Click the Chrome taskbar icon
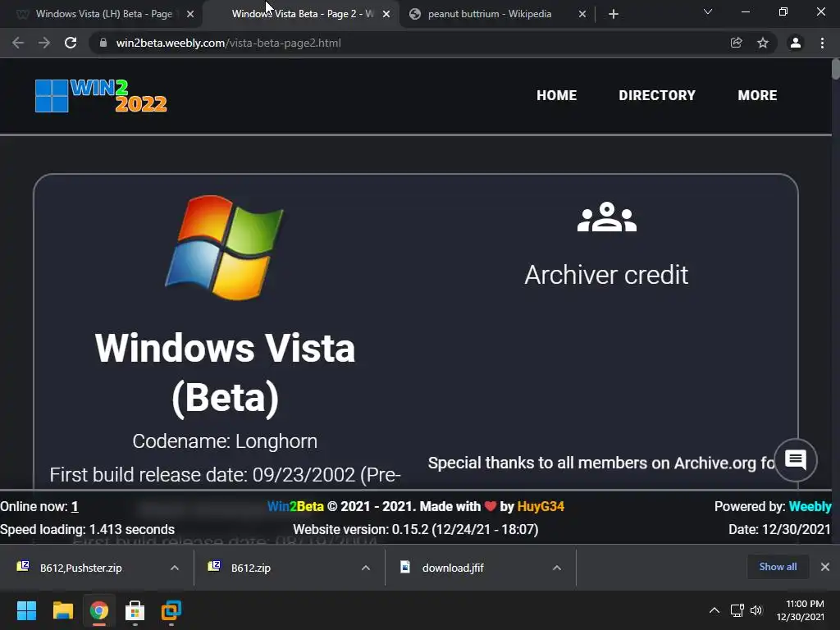 click(x=99, y=610)
